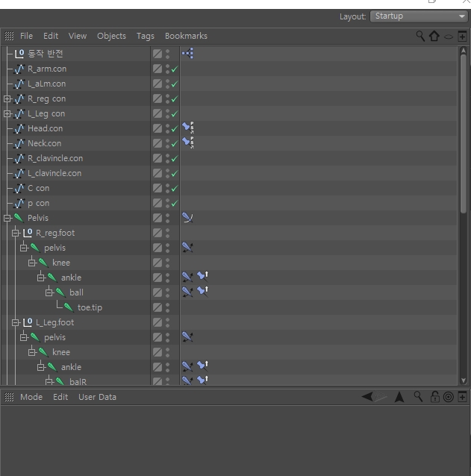Disable the green checkmark on Neck.con
Viewport: 471px width, 476px height.
pos(175,143)
